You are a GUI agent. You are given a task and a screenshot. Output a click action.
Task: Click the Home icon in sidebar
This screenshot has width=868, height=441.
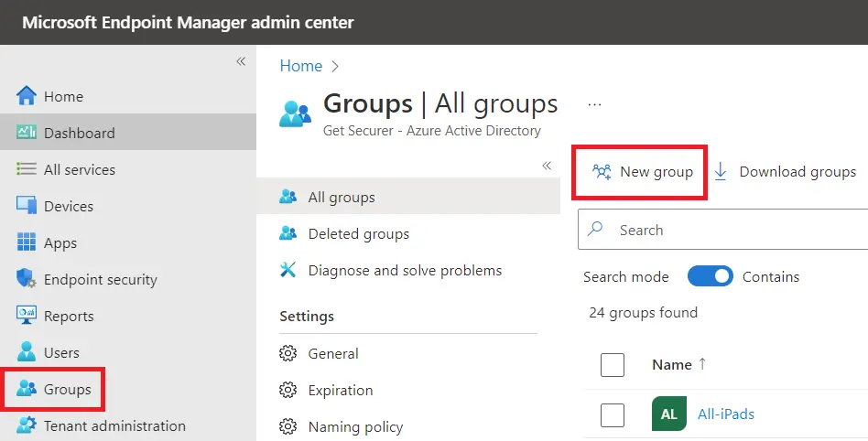pos(27,96)
